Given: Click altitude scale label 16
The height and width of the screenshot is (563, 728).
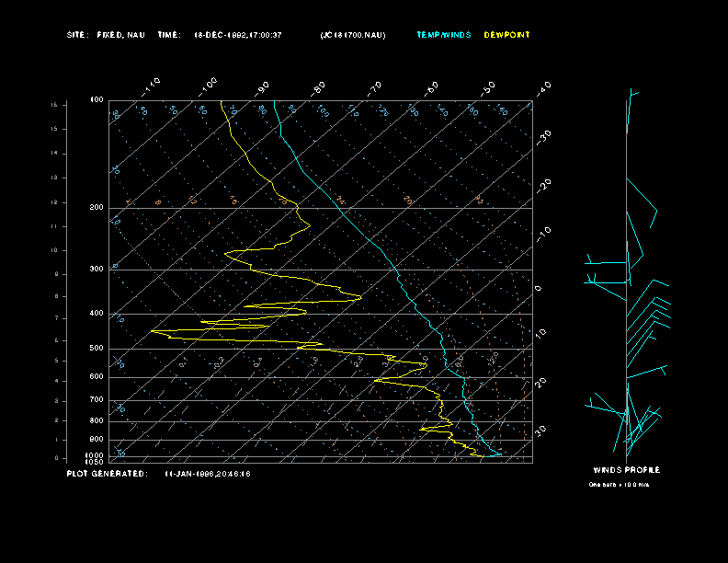Looking at the screenshot, I should (x=55, y=105).
